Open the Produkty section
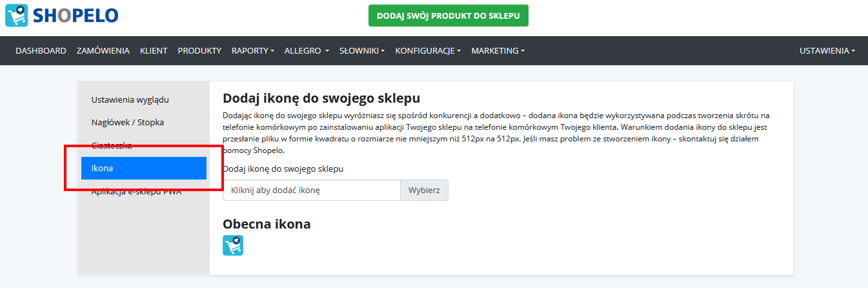Screen dimensions: 868x288 pyautogui.click(x=199, y=50)
